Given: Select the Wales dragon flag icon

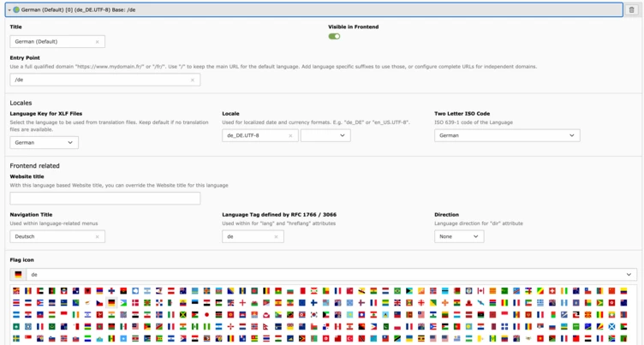Looking at the screenshot, I should pos(254,303).
